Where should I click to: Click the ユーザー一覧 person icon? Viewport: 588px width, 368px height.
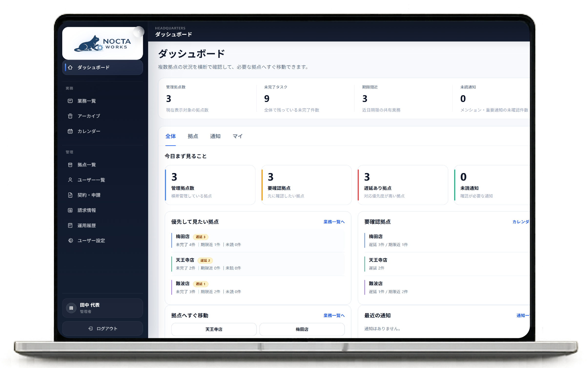click(x=70, y=180)
